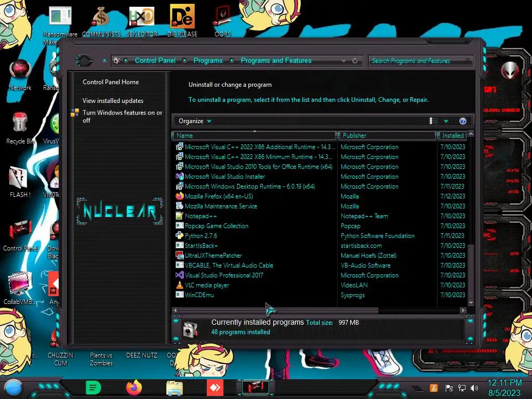Launch Firefox from the taskbar
532x399 pixels.
[x=134, y=388]
